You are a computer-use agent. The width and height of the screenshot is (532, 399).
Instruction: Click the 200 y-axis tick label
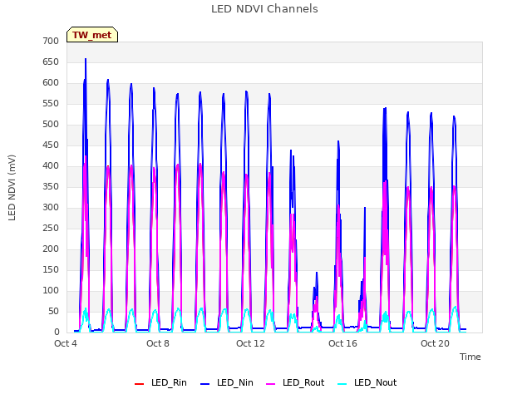pos(51,249)
